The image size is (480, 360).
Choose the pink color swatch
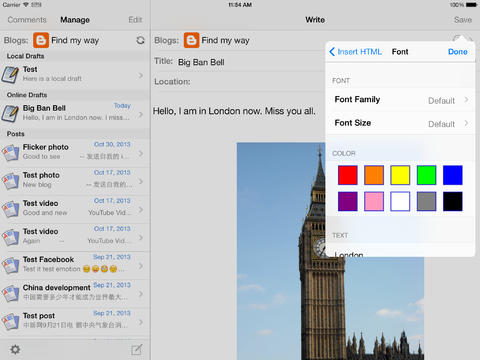tap(374, 201)
